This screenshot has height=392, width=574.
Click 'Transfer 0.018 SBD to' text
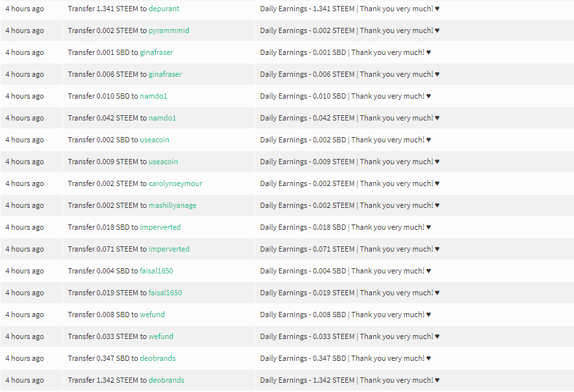103,227
